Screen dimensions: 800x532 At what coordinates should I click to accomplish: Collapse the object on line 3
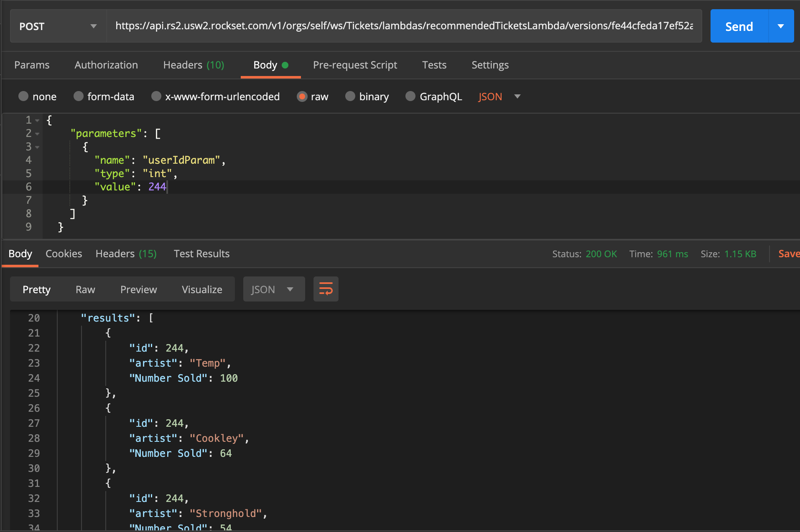(x=37, y=147)
